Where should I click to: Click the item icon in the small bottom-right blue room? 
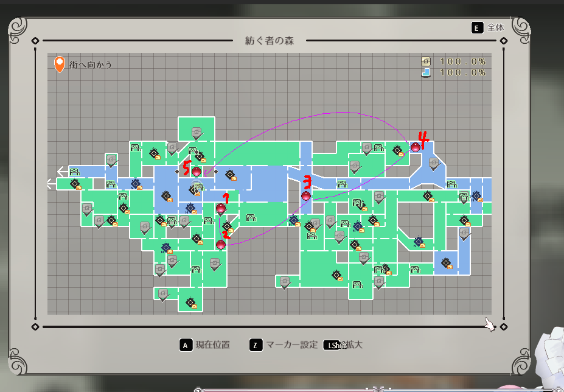point(447,264)
